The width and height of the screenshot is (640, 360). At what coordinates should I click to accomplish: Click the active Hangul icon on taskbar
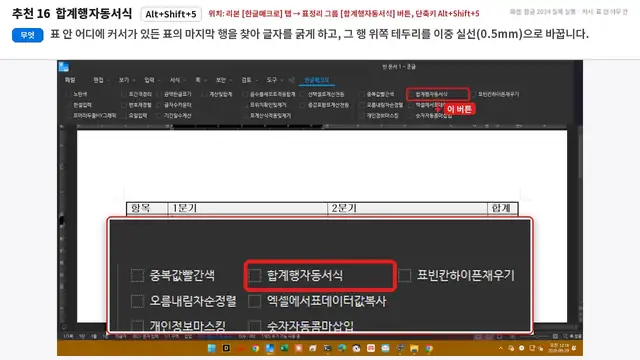point(270,348)
